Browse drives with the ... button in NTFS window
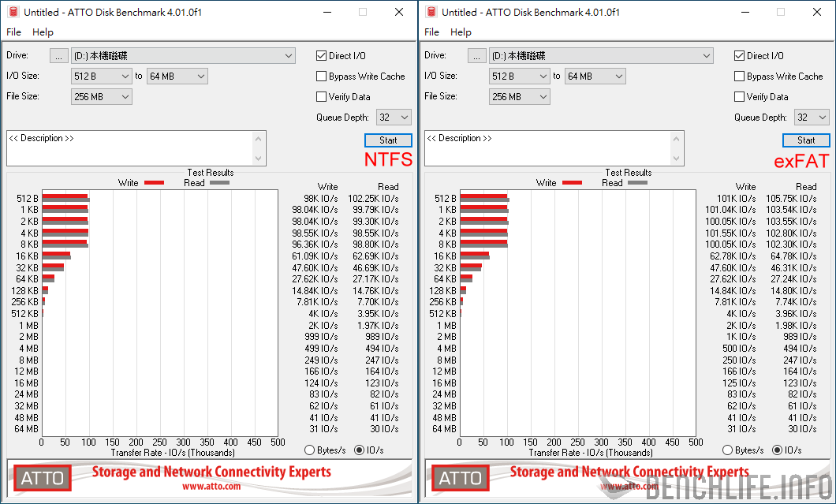836x504 pixels. (x=59, y=55)
